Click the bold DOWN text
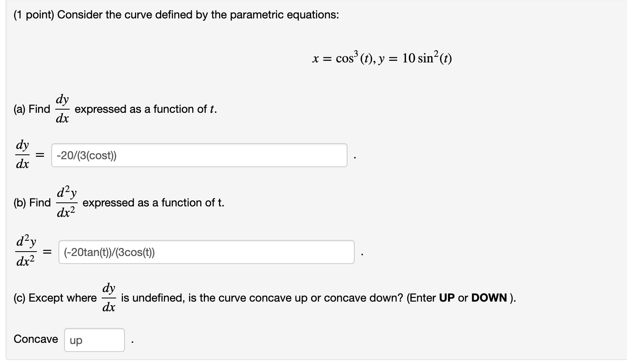The height and width of the screenshot is (364, 627). pyautogui.click(x=489, y=298)
